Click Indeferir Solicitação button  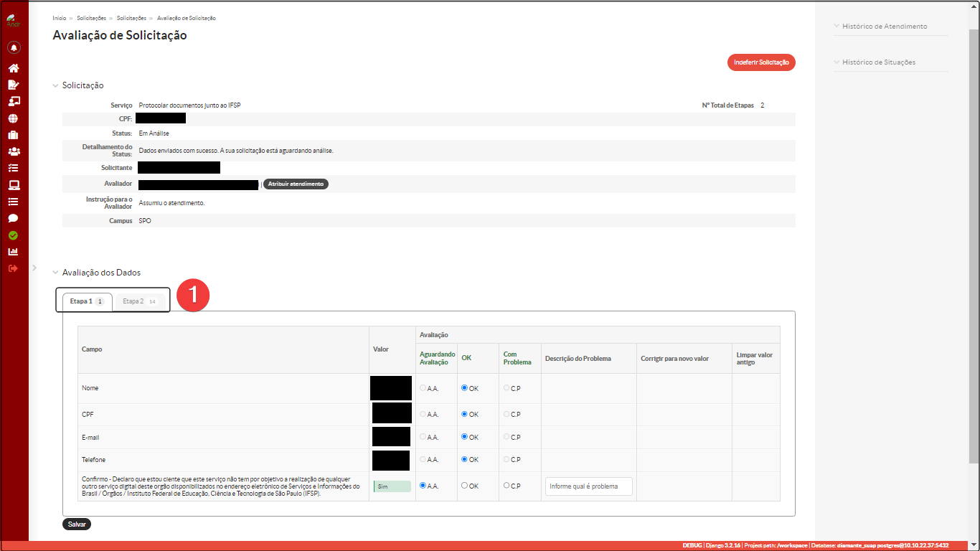[761, 62]
